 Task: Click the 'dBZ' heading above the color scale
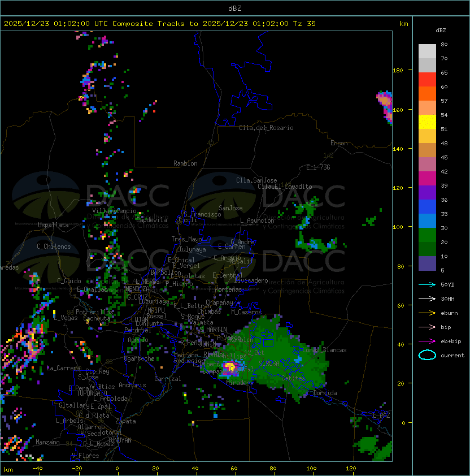point(441,31)
